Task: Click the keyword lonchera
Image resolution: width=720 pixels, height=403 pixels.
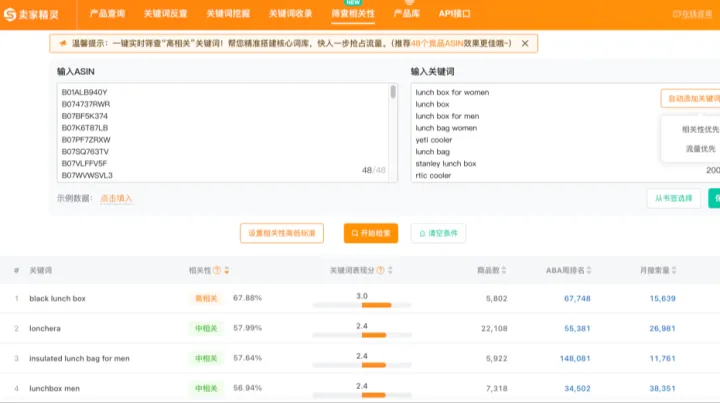Action: (45, 328)
